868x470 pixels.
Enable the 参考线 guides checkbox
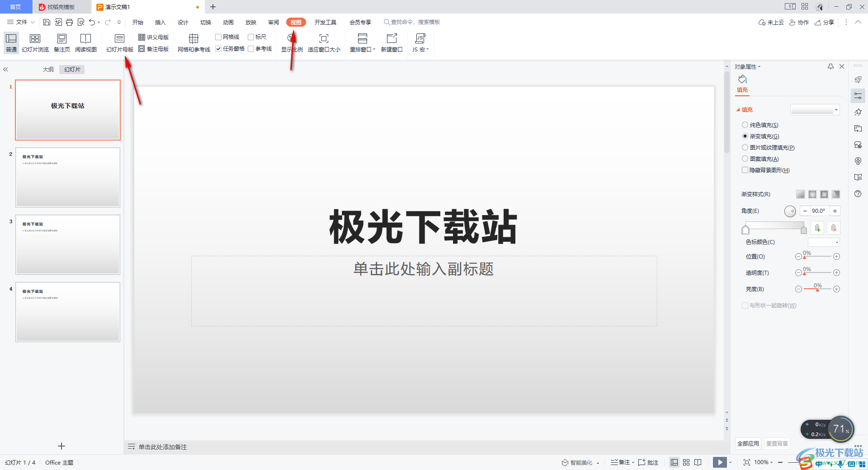tap(251, 49)
